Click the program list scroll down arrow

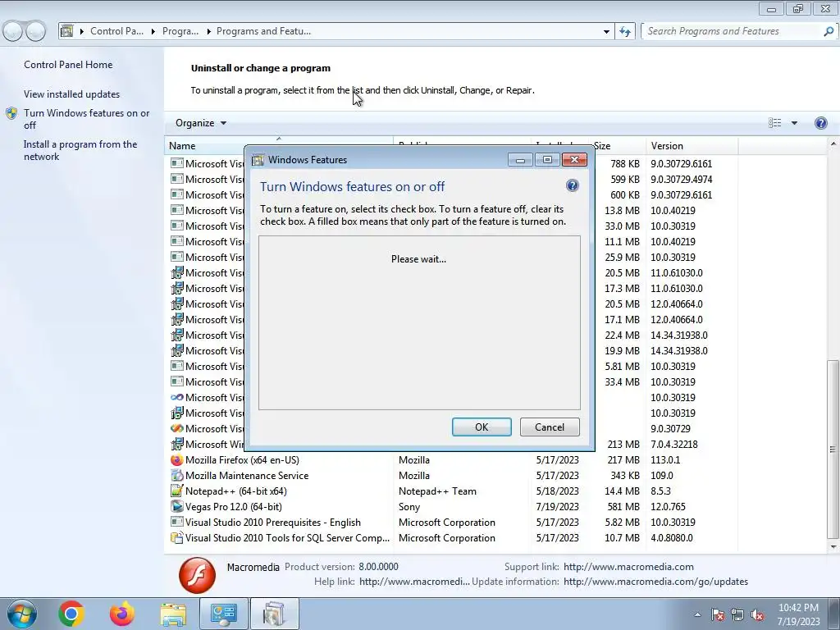833,547
